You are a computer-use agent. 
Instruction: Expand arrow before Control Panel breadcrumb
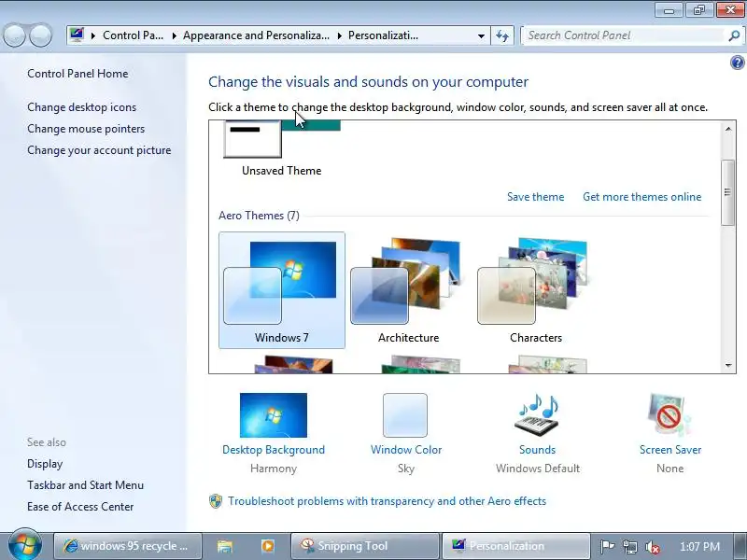93,35
